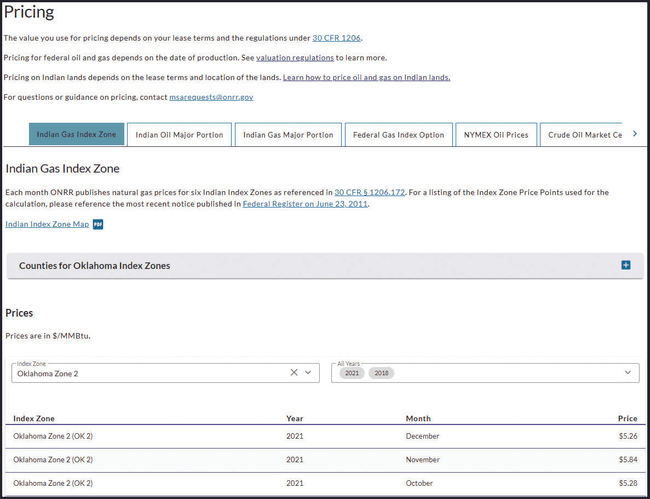
Task: Follow the valuation regulations link
Action: [x=294, y=58]
